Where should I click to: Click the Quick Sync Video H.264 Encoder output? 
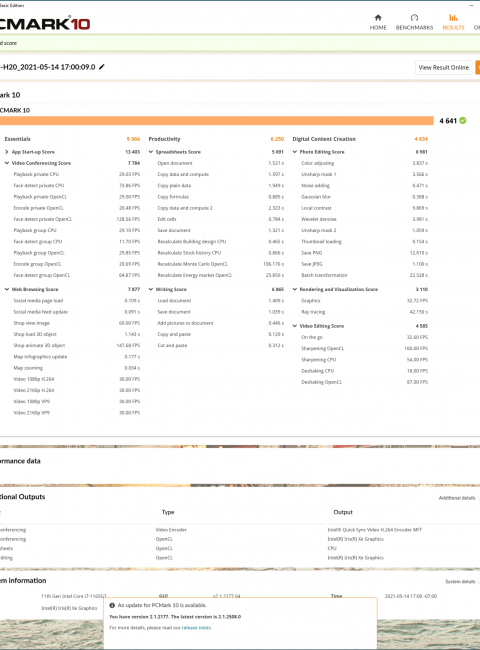point(375,530)
